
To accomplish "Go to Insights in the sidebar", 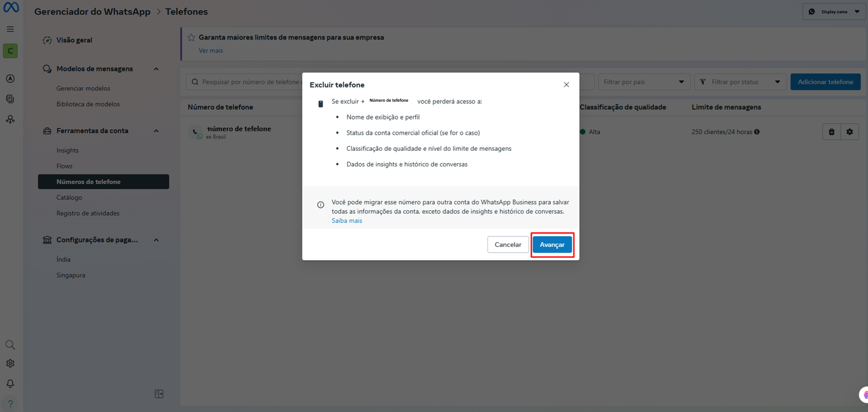I will (68, 150).
